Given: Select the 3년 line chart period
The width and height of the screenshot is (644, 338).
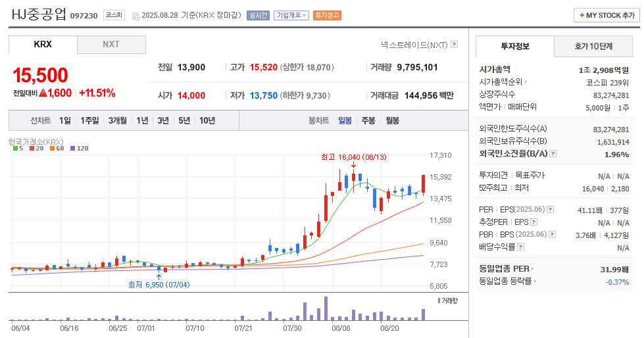Looking at the screenshot, I should click(163, 120).
